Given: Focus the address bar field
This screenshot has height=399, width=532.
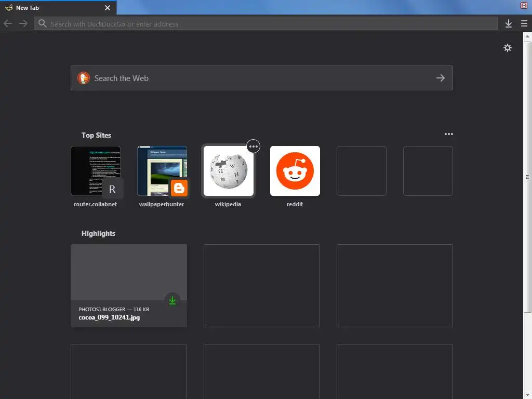Looking at the screenshot, I should click(265, 24).
